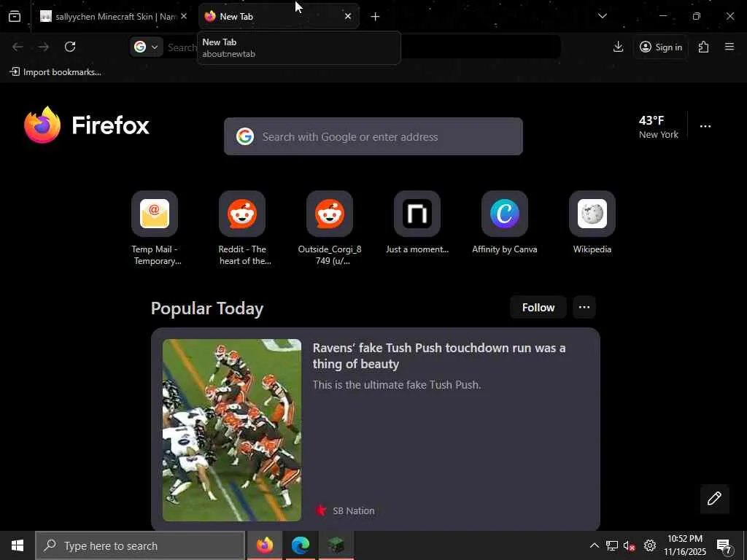Click Firefox in the taskbar
Image resolution: width=747 pixels, height=560 pixels.
click(265, 545)
